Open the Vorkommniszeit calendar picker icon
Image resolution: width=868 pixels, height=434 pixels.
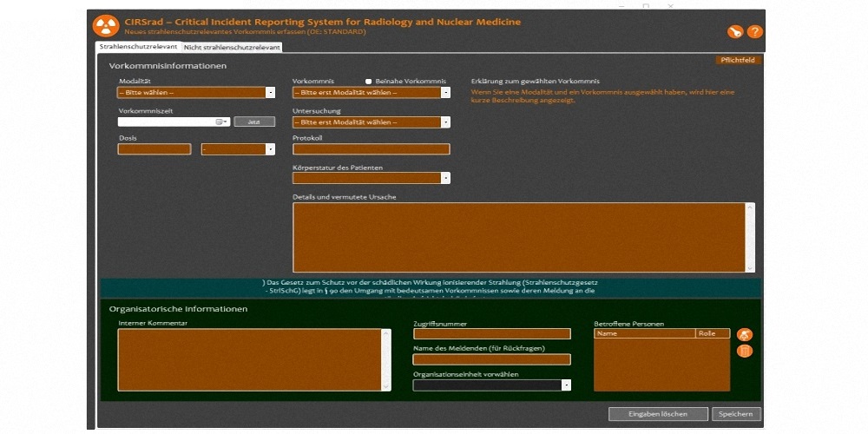(220, 122)
